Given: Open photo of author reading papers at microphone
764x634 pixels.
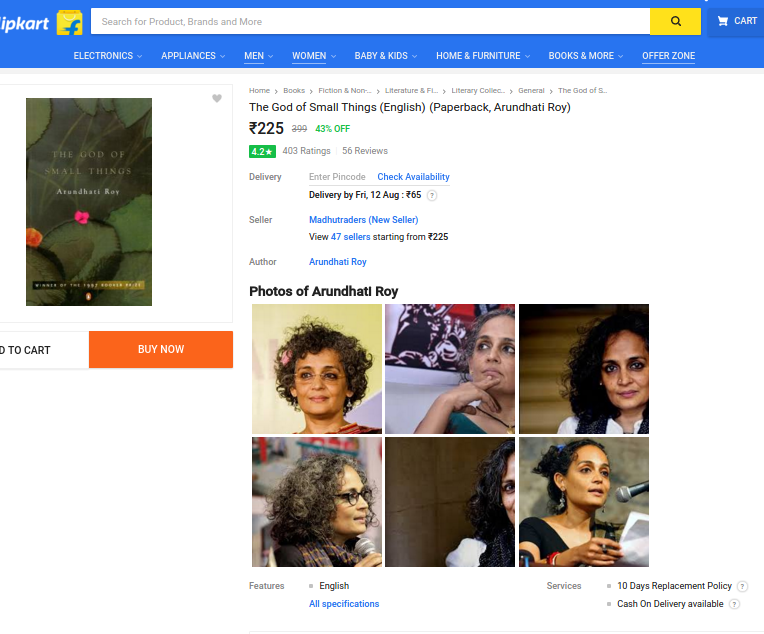Looking at the screenshot, I should coord(584,502).
